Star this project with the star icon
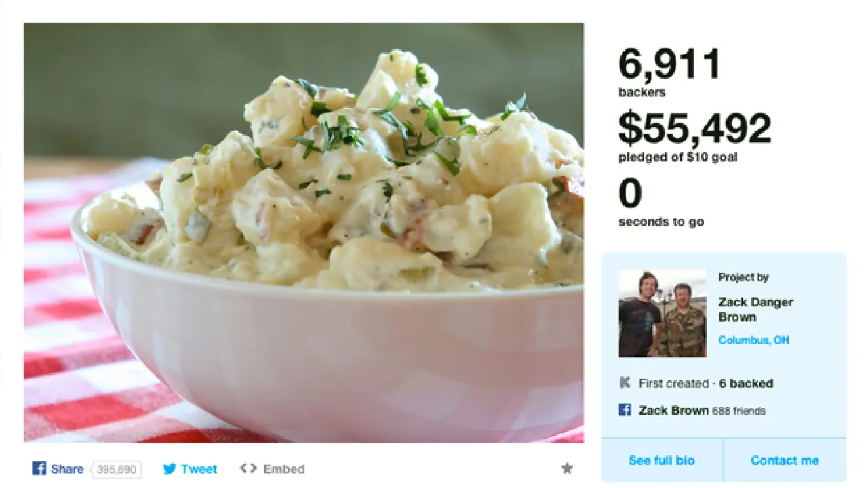Screen dimensions: 868x488 [567, 468]
